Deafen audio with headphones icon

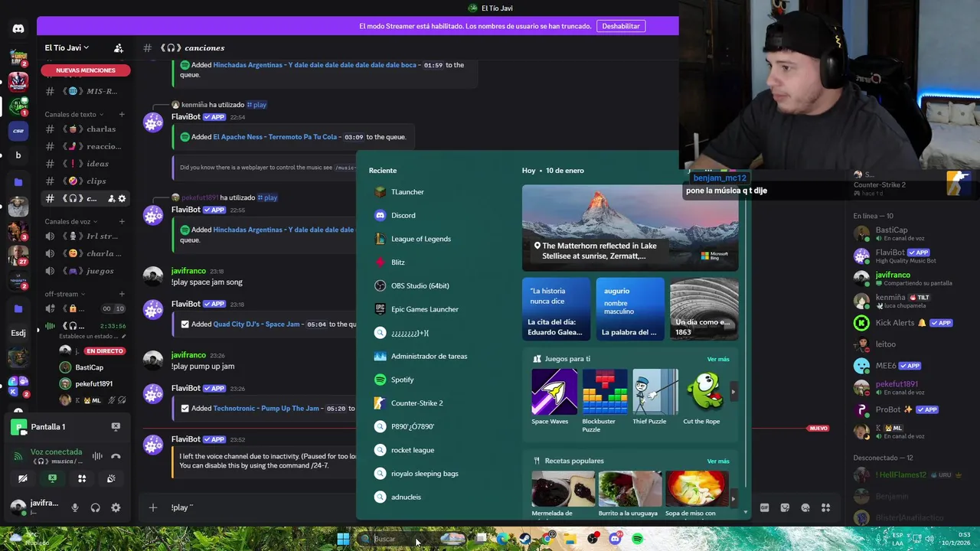pos(95,507)
